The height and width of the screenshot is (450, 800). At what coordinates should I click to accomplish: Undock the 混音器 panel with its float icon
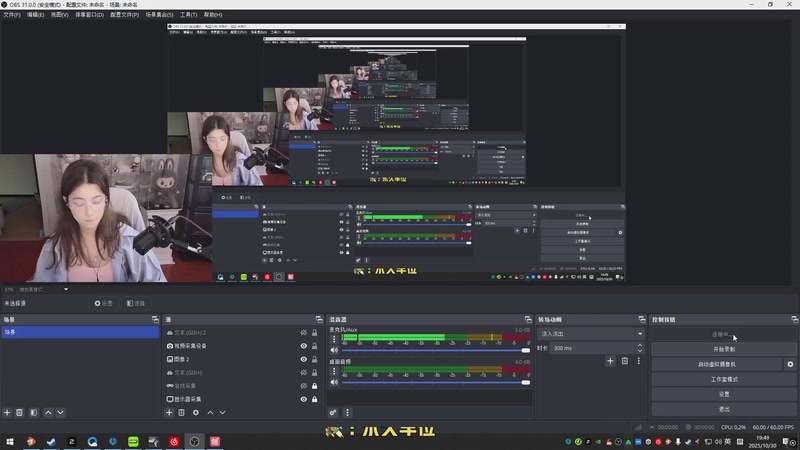coord(528,319)
